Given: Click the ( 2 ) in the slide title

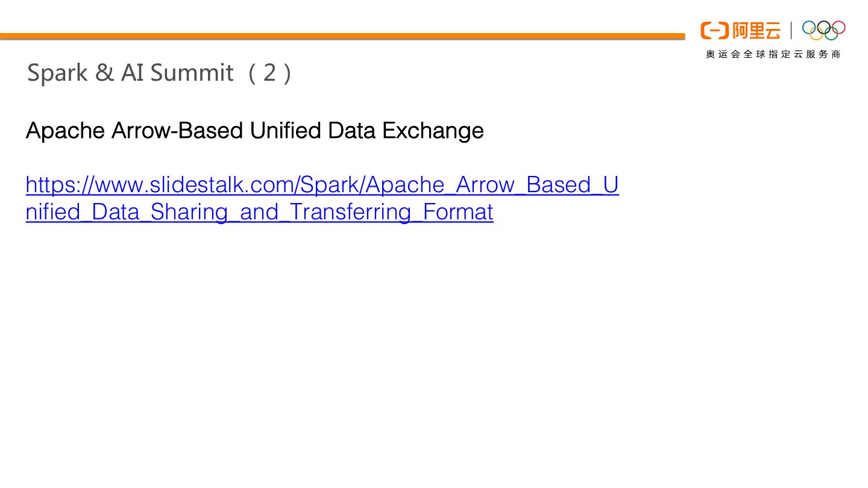Looking at the screenshot, I should pyautogui.click(x=269, y=73).
